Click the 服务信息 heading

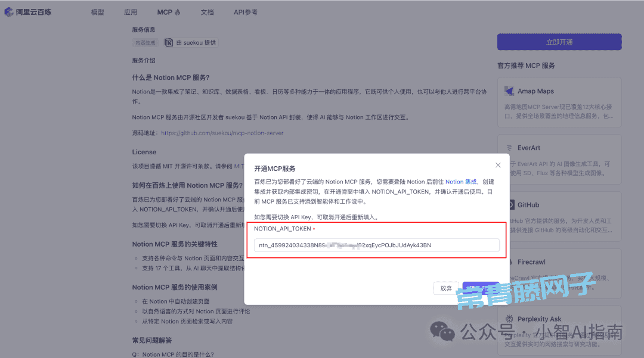144,30
